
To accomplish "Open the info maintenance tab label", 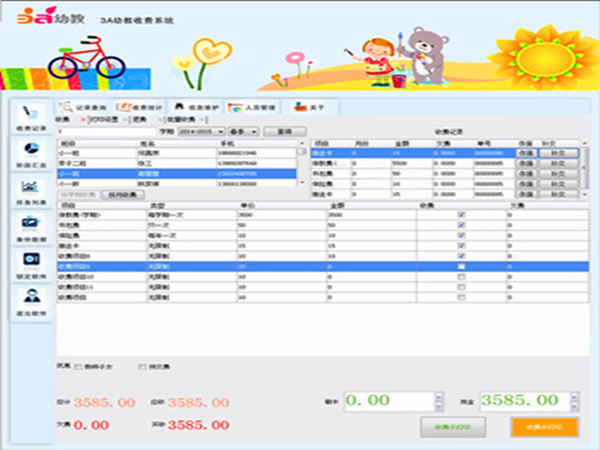I will pyautogui.click(x=204, y=108).
